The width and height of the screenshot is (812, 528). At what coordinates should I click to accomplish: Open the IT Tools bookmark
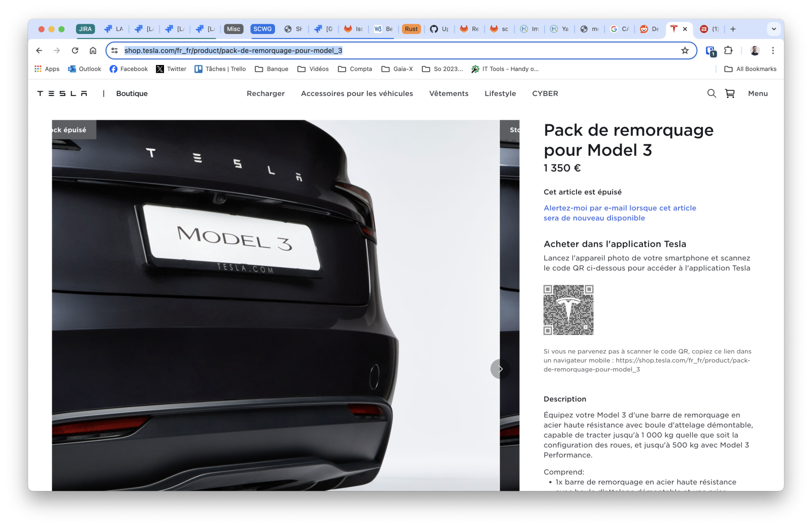pyautogui.click(x=505, y=69)
